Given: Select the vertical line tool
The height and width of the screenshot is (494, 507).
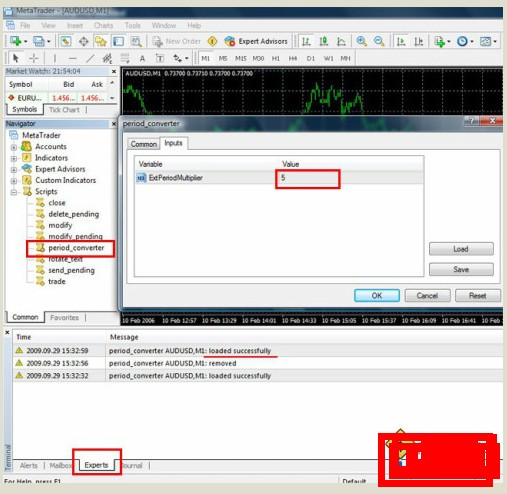Looking at the screenshot, I should click(x=54, y=58).
